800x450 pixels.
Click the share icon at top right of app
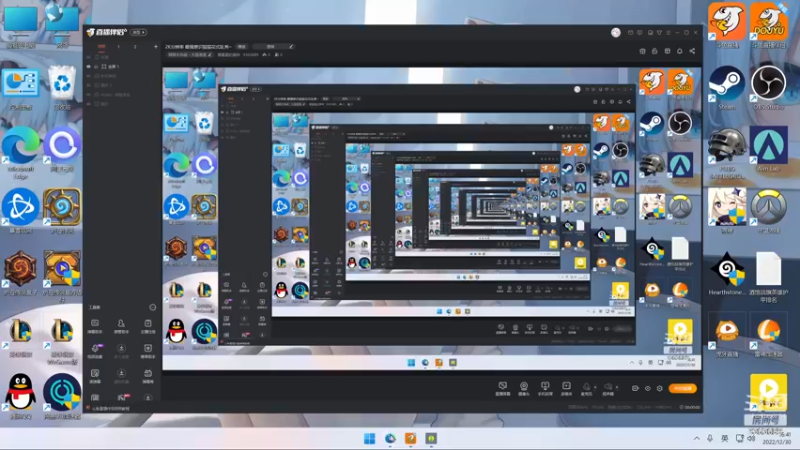tap(692, 51)
